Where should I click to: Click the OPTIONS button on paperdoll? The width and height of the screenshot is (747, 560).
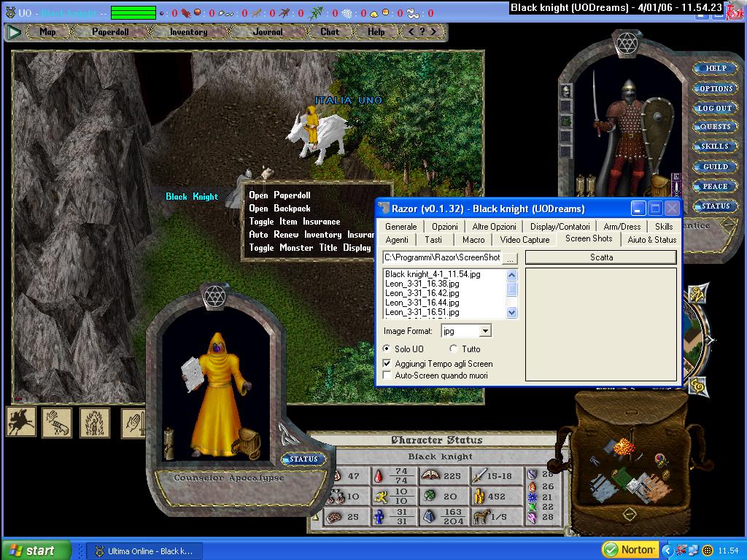[716, 88]
